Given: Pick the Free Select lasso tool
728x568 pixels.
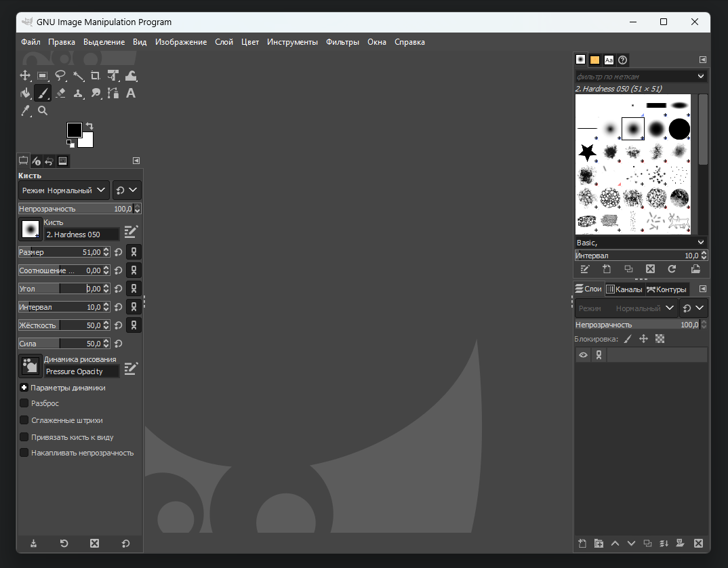Looking at the screenshot, I should (x=60, y=76).
